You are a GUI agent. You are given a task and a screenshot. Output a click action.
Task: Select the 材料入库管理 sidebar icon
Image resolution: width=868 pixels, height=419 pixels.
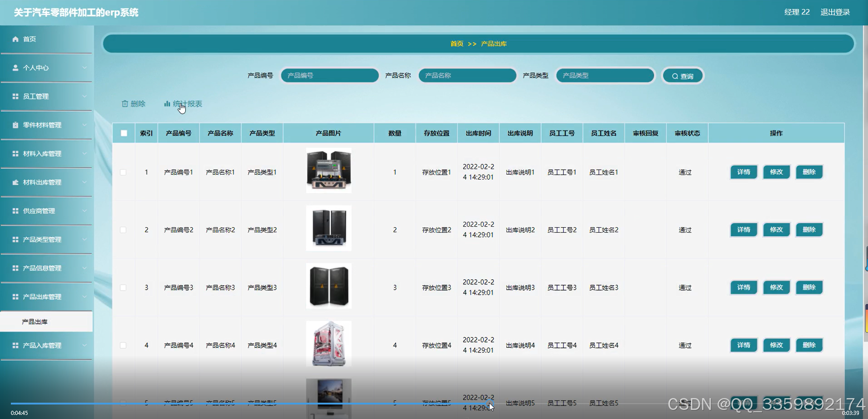(x=15, y=153)
